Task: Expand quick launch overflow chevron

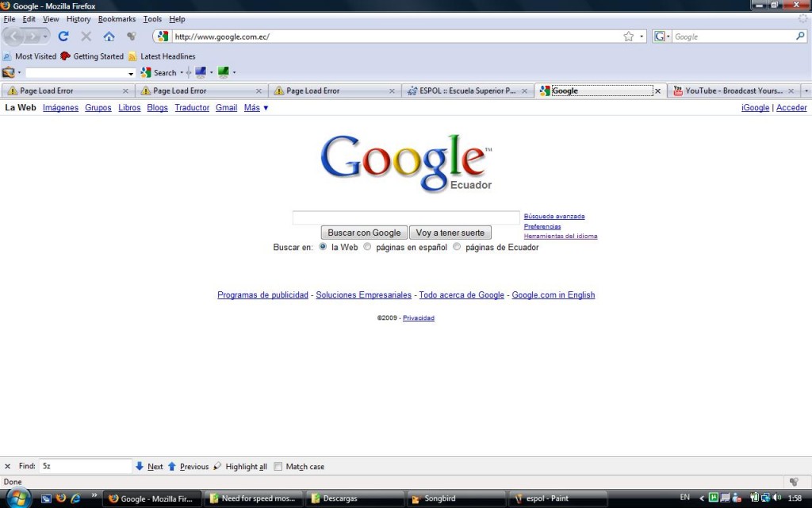Action: pyautogui.click(x=94, y=495)
